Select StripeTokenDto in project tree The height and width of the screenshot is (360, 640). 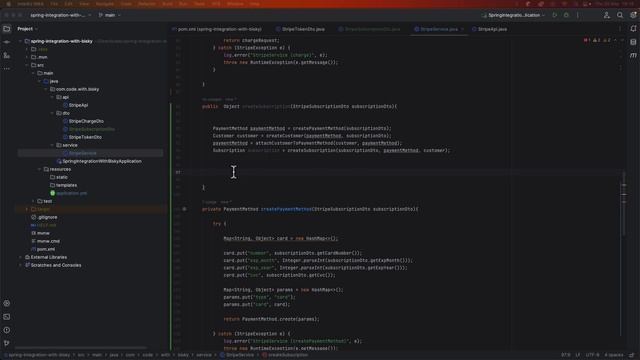pyautogui.click(x=85, y=137)
